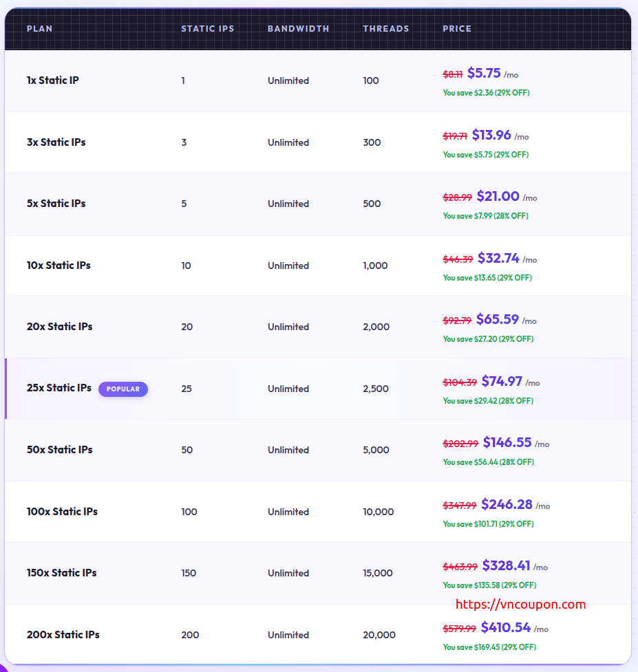Select the 1x Static IP plan name
638x672 pixels.
coord(53,80)
